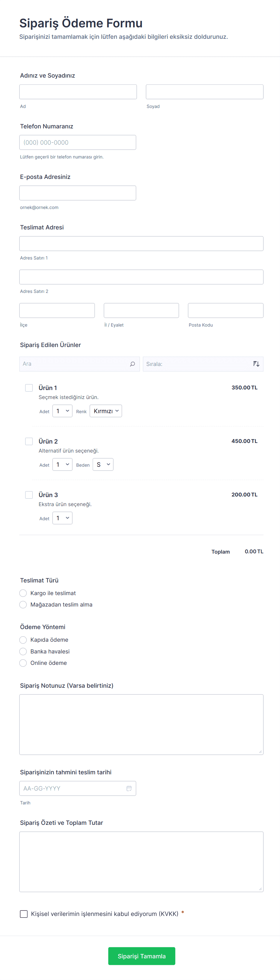The width and height of the screenshot is (280, 980).
Task: Choose Banka havalesi radio button
Action: pos(23,651)
